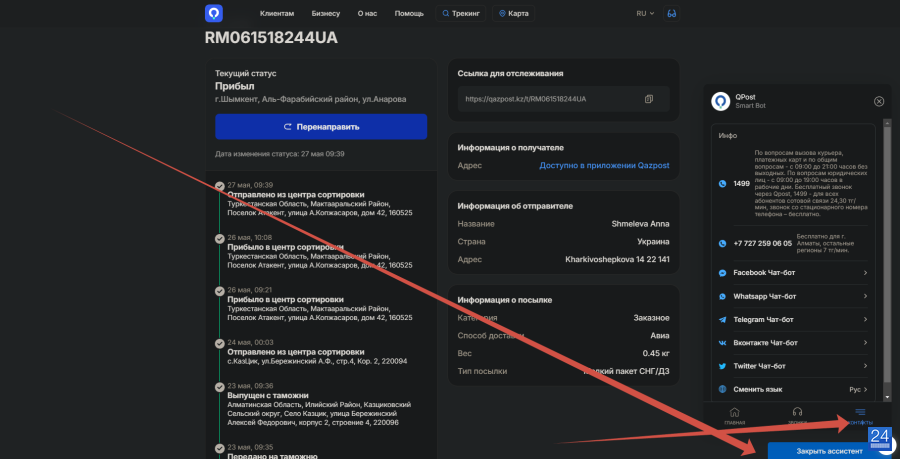Open the Рус language selector
Screen dimensions: 900x459
point(858,390)
